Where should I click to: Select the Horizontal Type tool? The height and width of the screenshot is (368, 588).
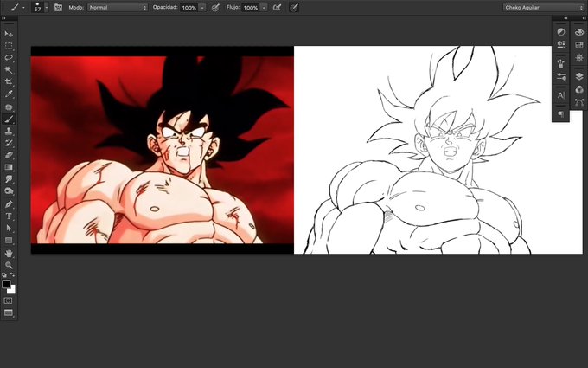9,216
